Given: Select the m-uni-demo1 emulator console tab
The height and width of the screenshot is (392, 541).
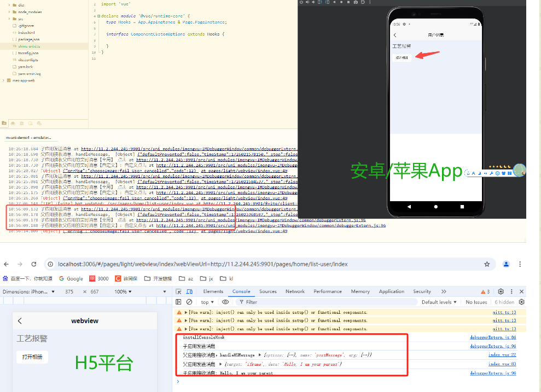Looking at the screenshot, I should point(28,138).
